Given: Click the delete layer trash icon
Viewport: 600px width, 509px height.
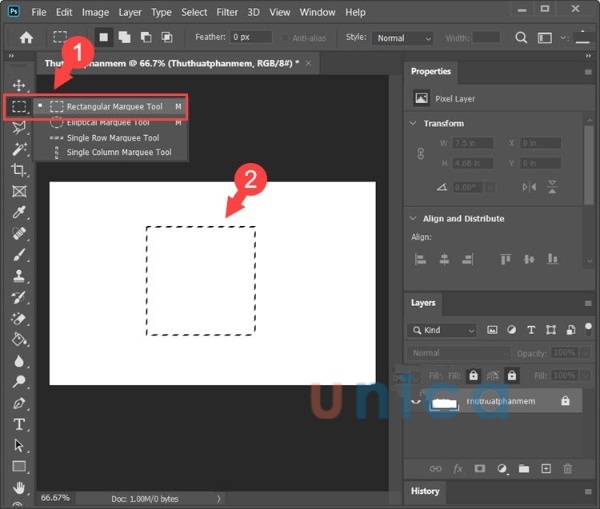Looking at the screenshot, I should coord(568,468).
